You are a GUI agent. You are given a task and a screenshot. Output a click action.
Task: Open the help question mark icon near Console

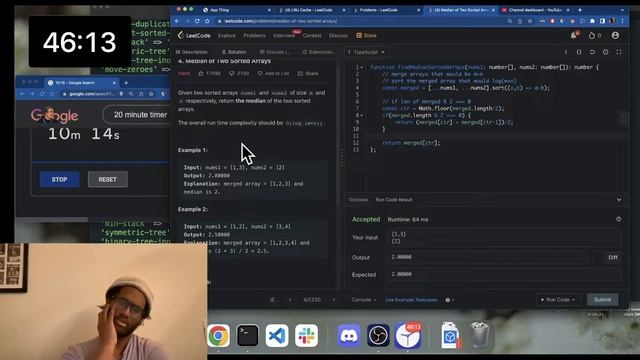pyautogui.click(x=448, y=300)
